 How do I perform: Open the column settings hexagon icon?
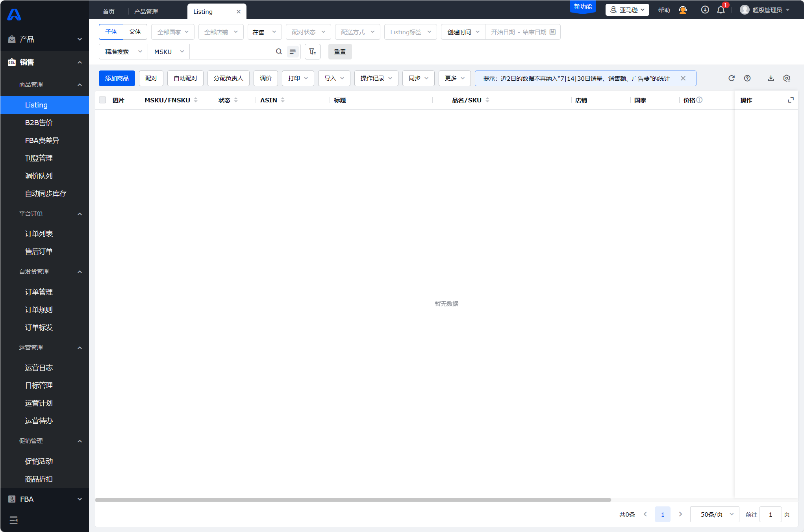pos(786,78)
